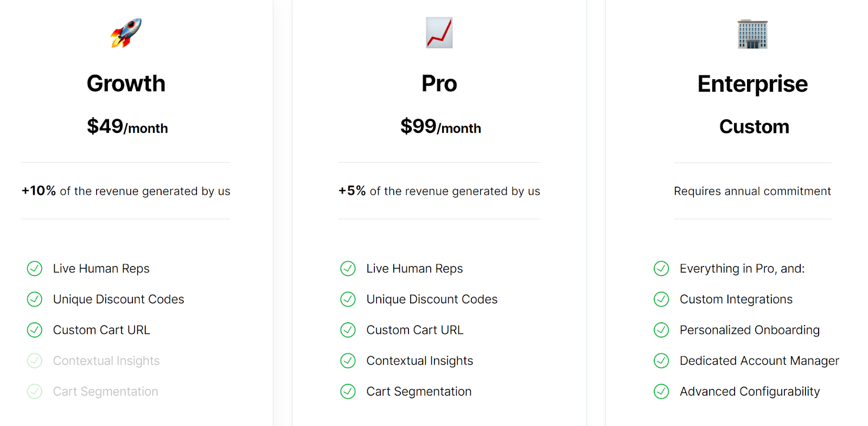Click the checkmark beside Custom Integrations
This screenshot has height=426, width=868.
pyautogui.click(x=661, y=299)
